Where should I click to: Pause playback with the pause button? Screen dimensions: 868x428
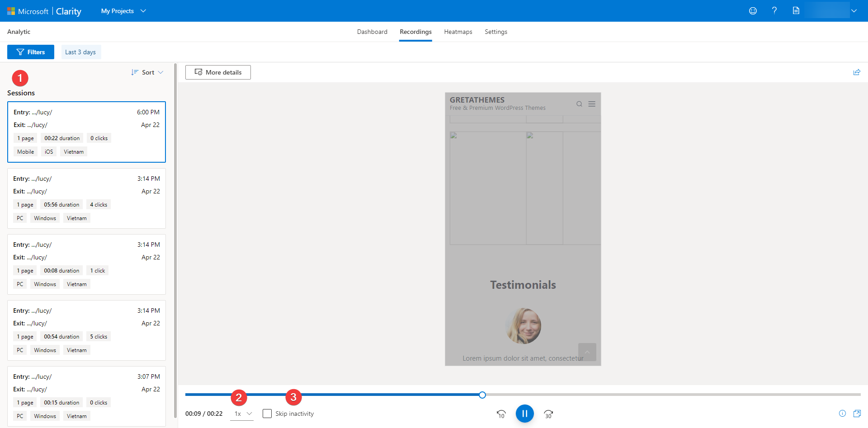click(x=525, y=414)
